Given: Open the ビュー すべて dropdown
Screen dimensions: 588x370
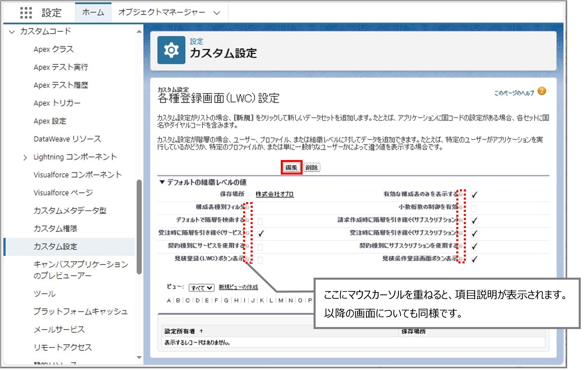Looking at the screenshot, I should coord(201,288).
